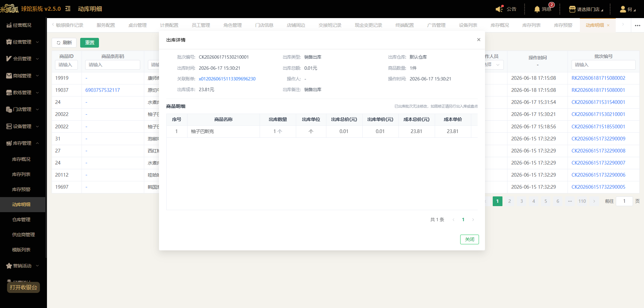Click the 关闭 button in the dialog
Viewport: 644px width, 308px height.
469,239
